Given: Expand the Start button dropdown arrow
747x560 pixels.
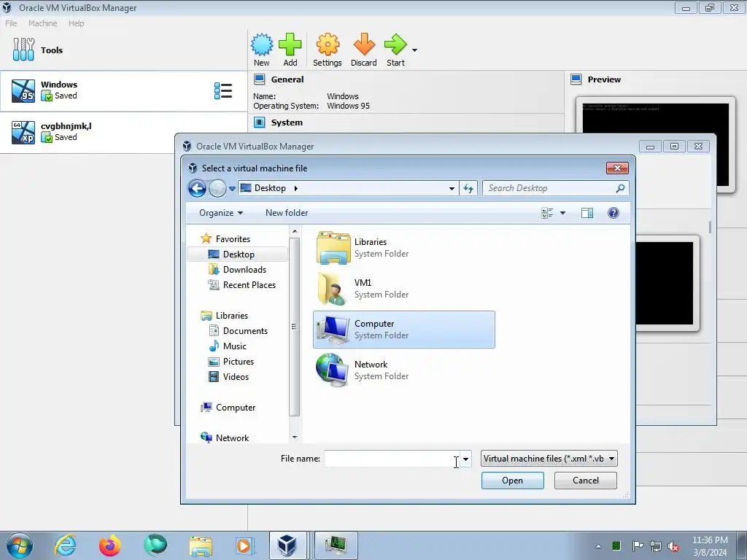Looking at the screenshot, I should [414, 50].
